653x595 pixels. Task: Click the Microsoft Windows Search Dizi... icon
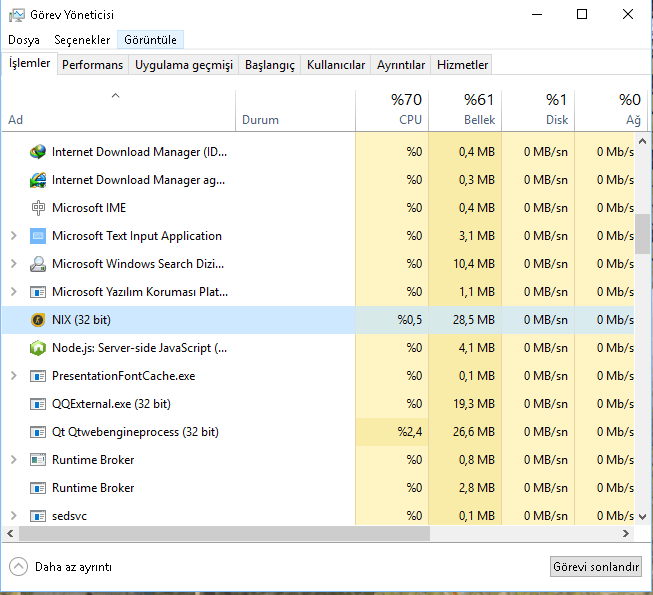(x=38, y=264)
